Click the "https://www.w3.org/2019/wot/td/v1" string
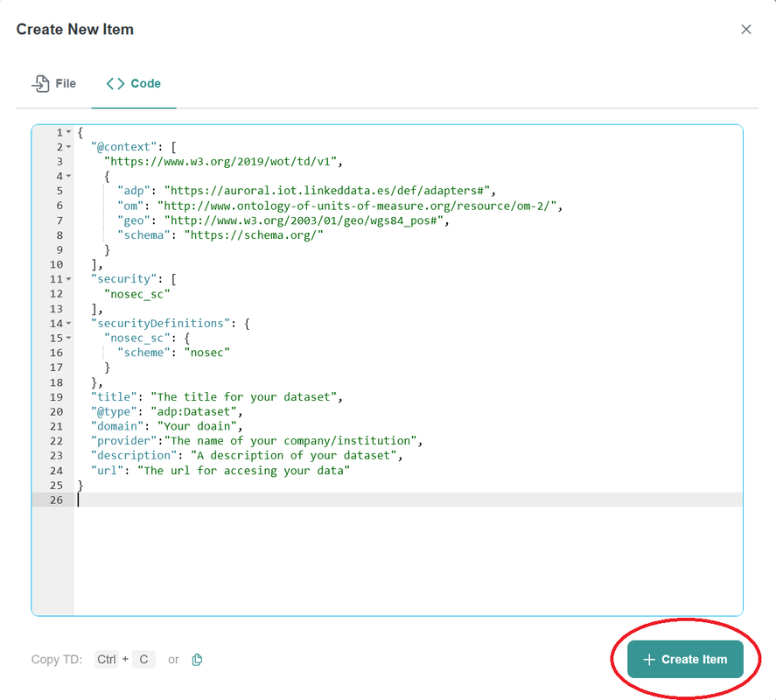776x700 pixels. pyautogui.click(x=220, y=161)
